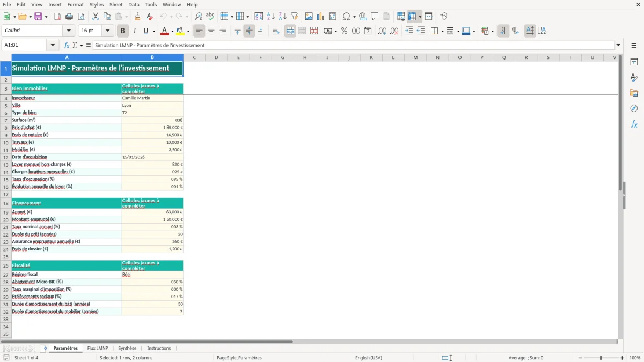
Task: Switch to the Instructions sheet tab
Action: [x=159, y=348]
